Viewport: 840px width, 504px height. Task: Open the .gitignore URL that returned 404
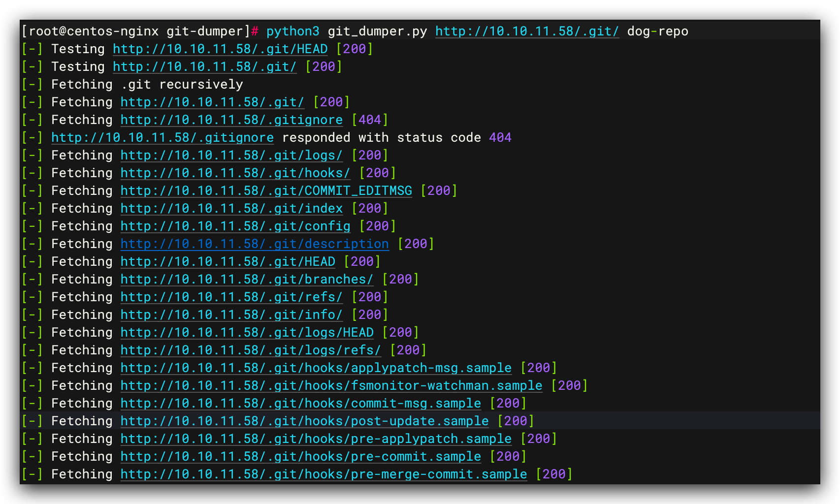(162, 137)
